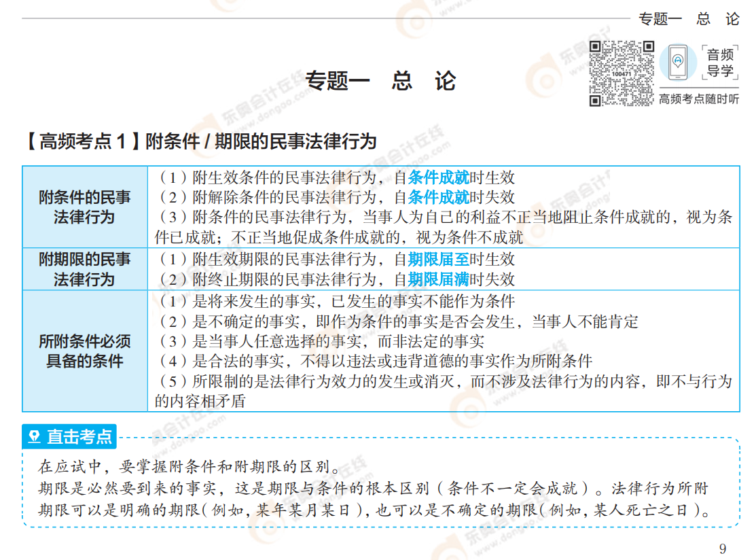Expand the 附期限的民事法律行为 table row
This screenshot has height=560, width=756.
click(x=85, y=269)
